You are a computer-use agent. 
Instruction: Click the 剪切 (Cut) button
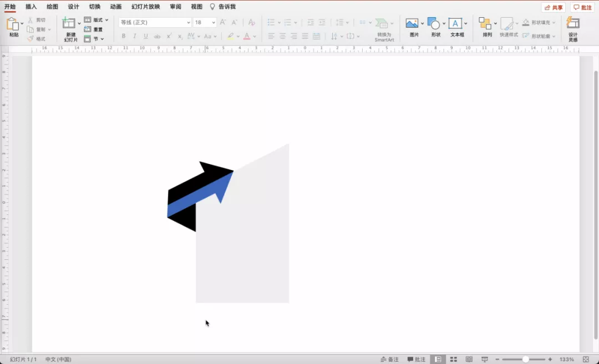[x=37, y=20]
